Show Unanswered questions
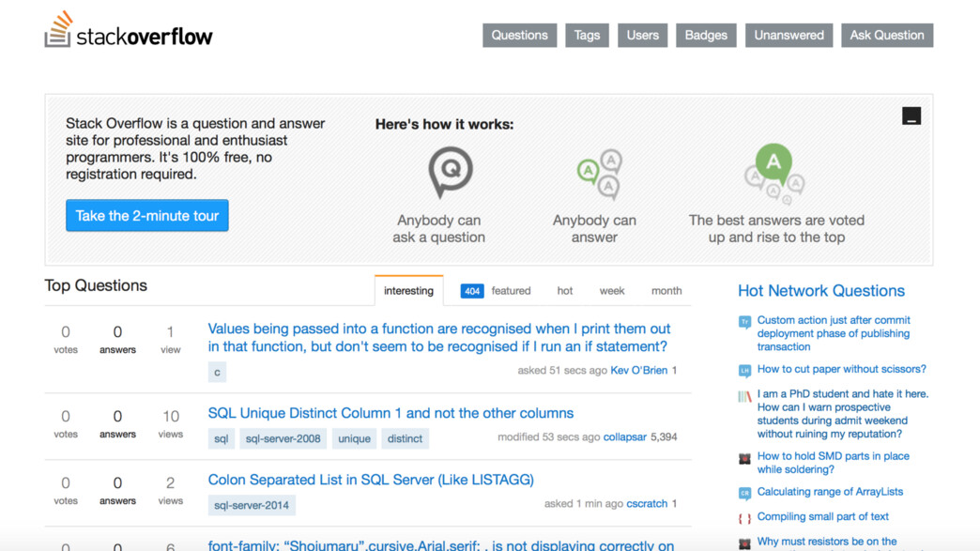 tap(789, 36)
